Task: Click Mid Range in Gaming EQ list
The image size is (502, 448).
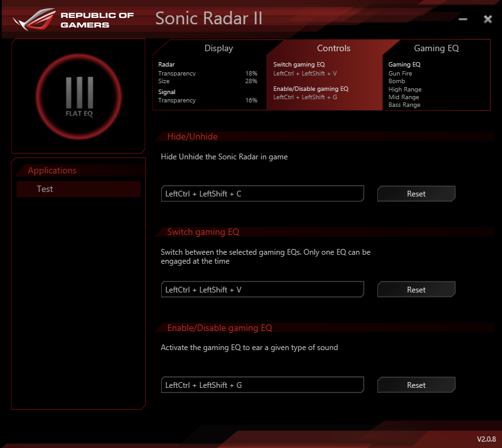Action: point(404,97)
